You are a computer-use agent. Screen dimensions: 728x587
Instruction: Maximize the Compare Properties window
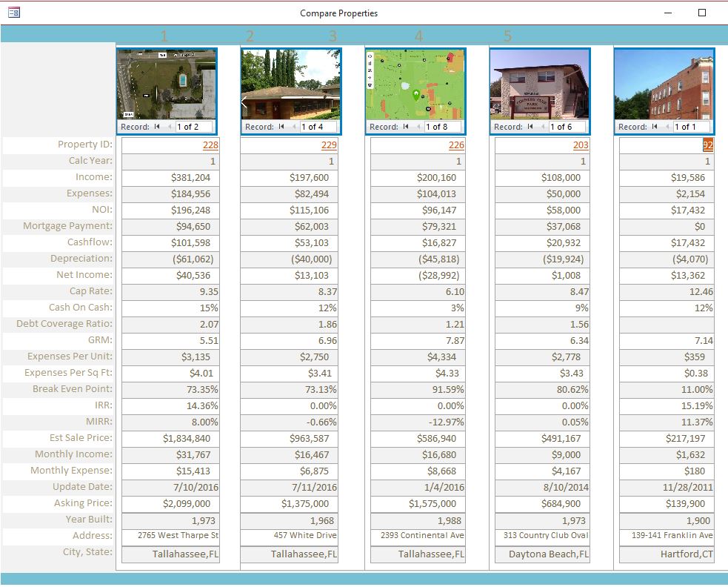point(702,13)
